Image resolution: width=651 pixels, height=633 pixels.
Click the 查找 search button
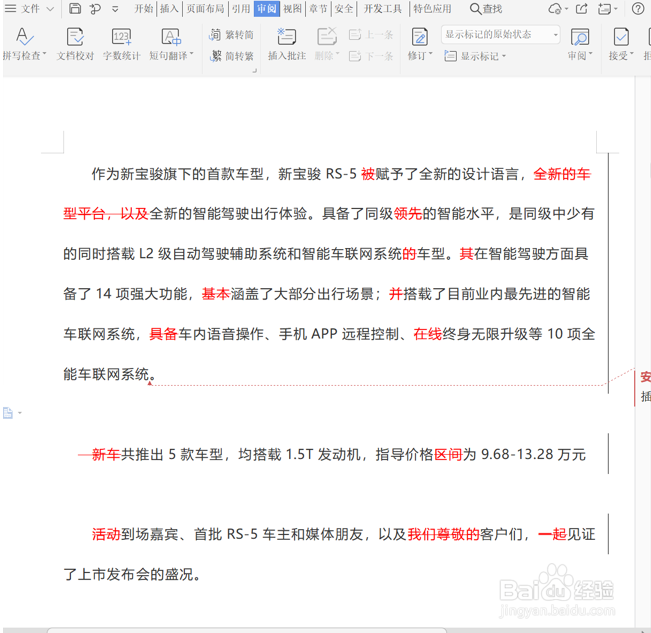[x=486, y=8]
